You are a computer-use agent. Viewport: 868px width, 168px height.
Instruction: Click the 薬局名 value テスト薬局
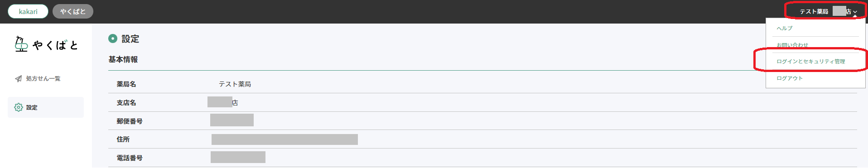[x=235, y=84]
